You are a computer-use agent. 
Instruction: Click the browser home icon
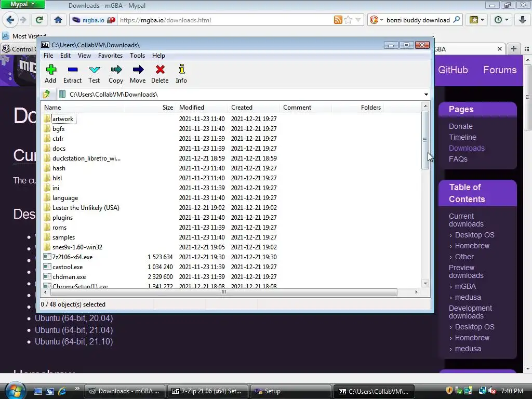click(58, 20)
